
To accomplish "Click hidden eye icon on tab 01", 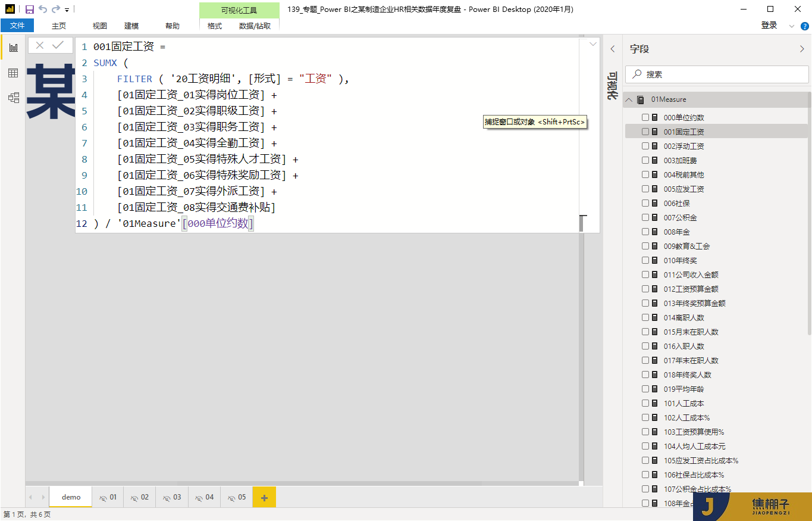I will point(103,497).
